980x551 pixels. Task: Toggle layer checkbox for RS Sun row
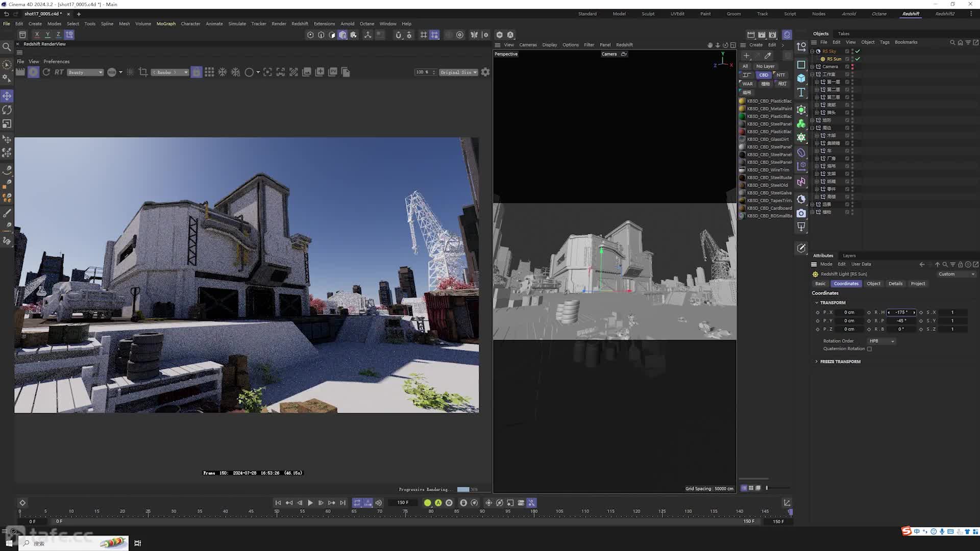[x=847, y=59]
